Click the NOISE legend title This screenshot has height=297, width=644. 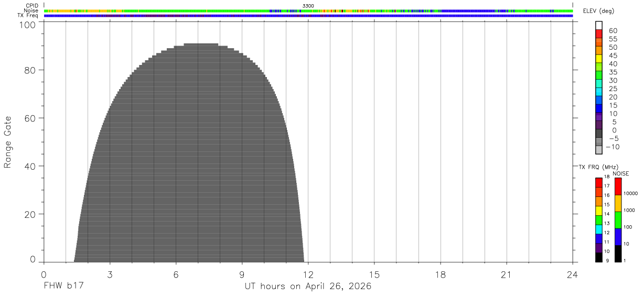(621, 173)
